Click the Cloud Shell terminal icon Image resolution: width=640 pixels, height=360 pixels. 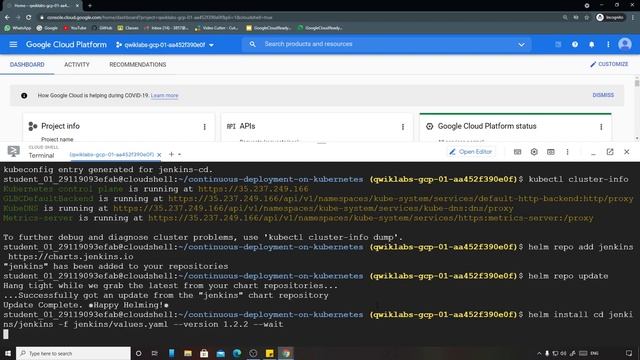[13, 151]
